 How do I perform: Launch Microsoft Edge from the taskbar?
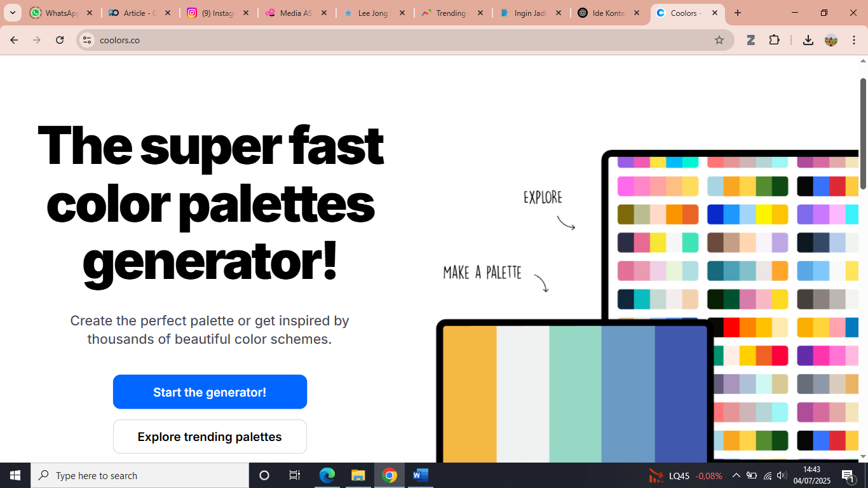[x=327, y=475]
